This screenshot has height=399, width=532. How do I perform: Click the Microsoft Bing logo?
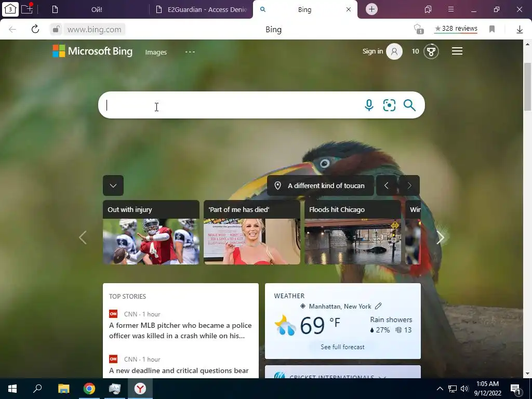[92, 51]
